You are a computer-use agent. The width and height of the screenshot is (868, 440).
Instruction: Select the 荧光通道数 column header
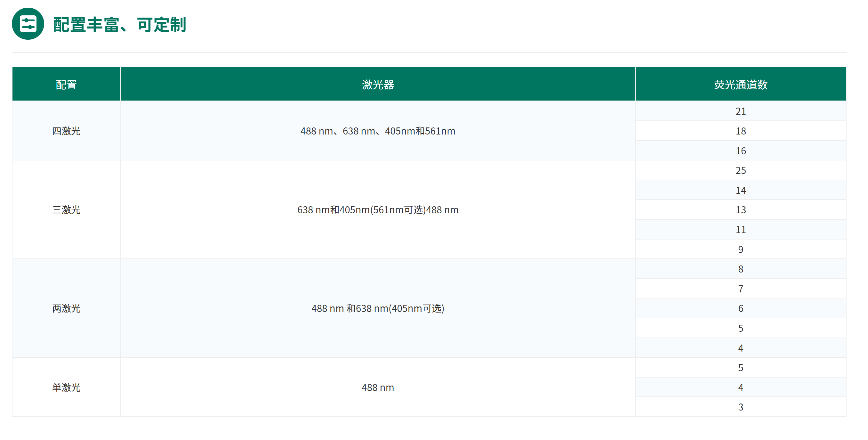[740, 84]
